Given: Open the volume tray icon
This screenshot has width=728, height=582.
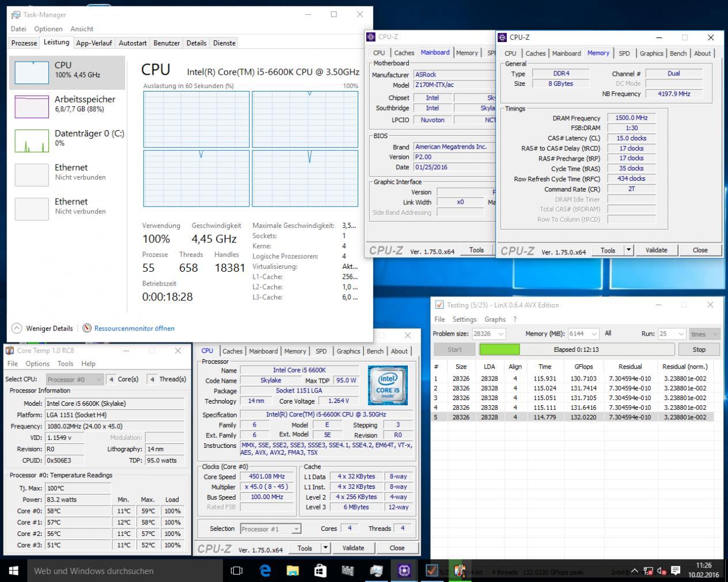Looking at the screenshot, I should [662, 571].
